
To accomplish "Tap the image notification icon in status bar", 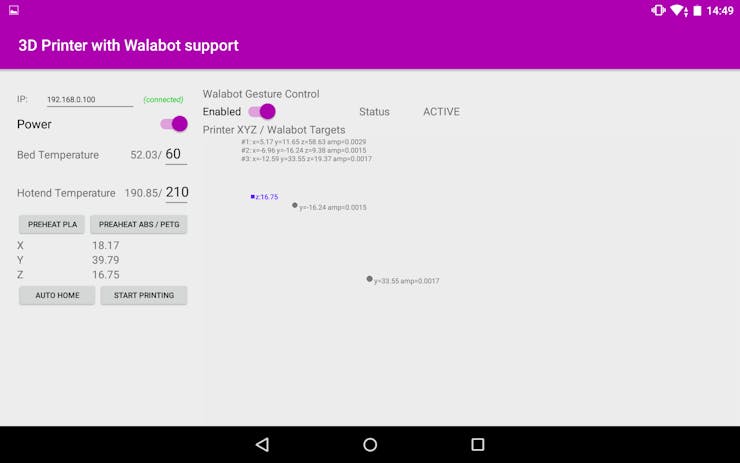I will [14, 10].
